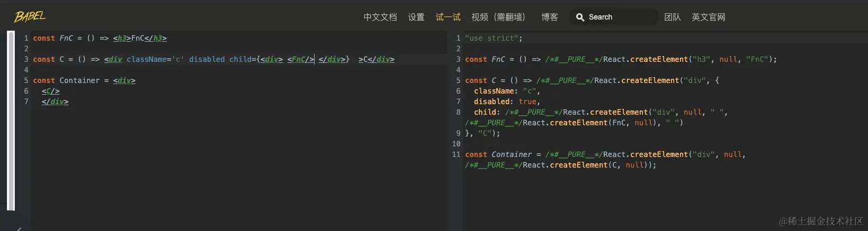Viewport: 868px width, 231px height.
Task: Click output line 5 'const C' code
Action: coord(592,80)
